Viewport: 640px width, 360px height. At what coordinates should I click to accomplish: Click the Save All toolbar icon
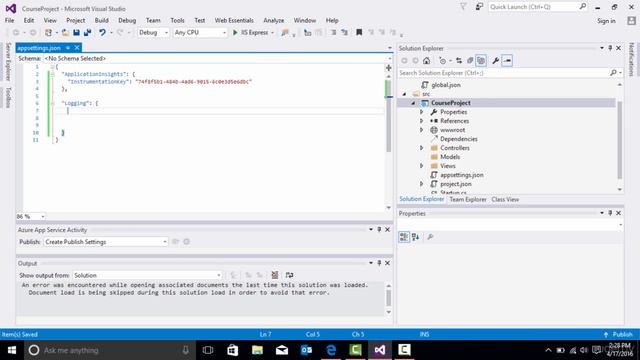coord(87,33)
